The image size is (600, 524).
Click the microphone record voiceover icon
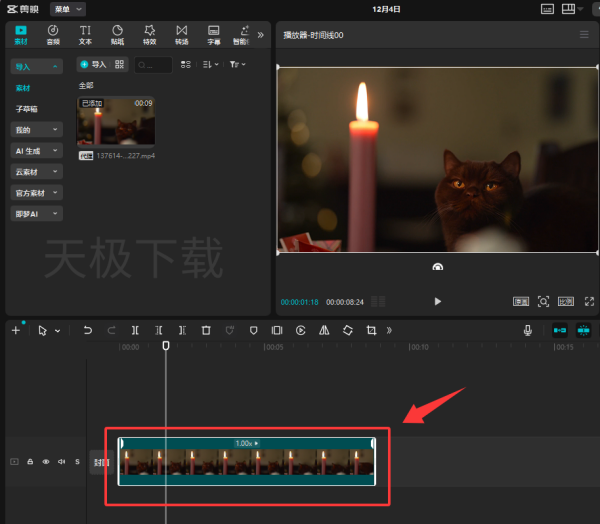pyautogui.click(x=527, y=330)
